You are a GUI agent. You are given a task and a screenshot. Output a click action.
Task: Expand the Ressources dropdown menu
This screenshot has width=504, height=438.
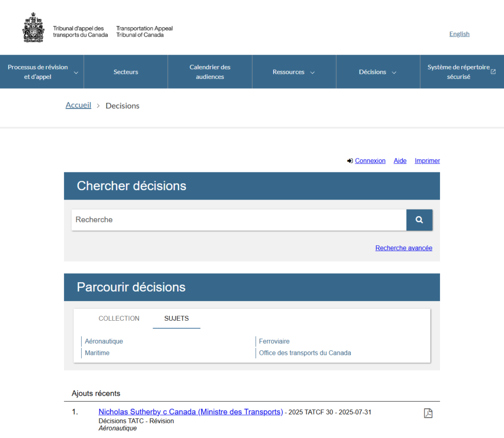point(294,72)
